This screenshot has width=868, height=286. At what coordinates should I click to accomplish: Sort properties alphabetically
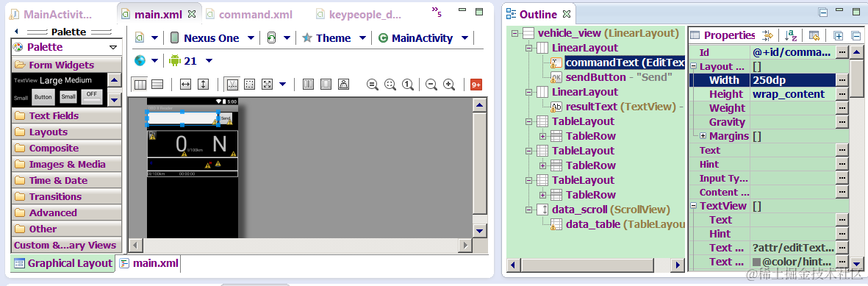click(791, 35)
